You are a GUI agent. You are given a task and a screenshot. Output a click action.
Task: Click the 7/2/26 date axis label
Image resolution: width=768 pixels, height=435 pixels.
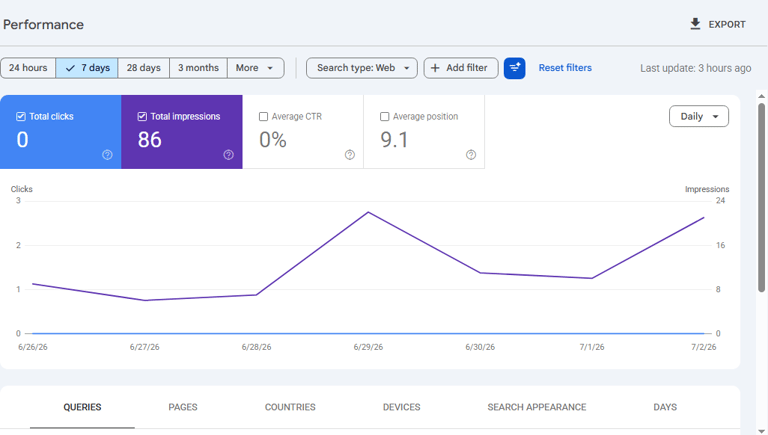pyautogui.click(x=703, y=347)
